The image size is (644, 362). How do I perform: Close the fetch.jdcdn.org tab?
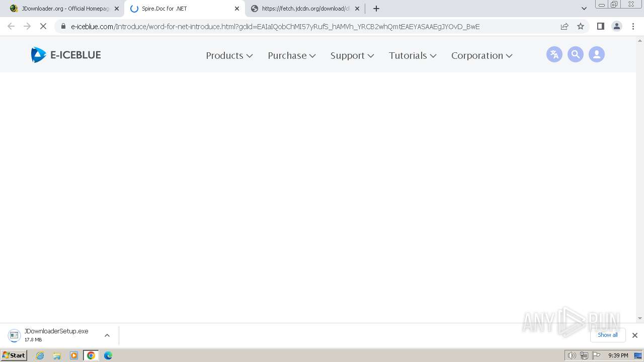click(x=357, y=9)
